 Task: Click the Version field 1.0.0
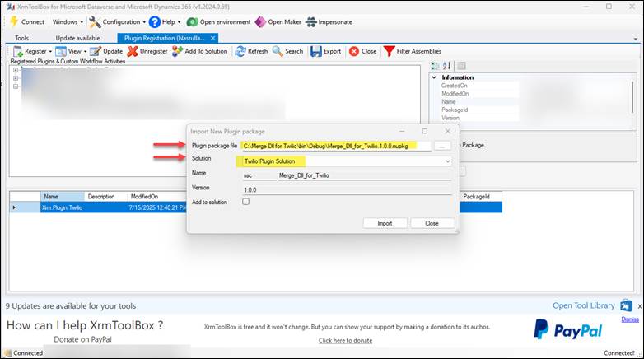click(347, 189)
